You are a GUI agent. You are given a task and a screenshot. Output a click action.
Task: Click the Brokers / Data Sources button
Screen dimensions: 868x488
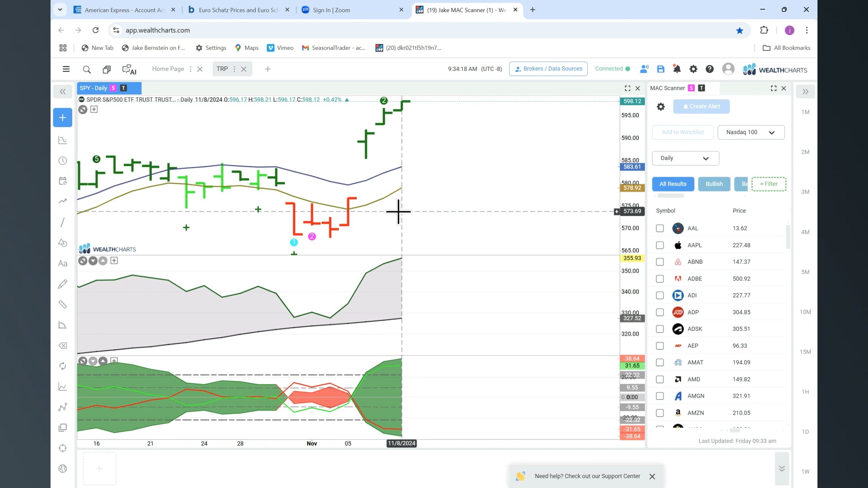548,69
